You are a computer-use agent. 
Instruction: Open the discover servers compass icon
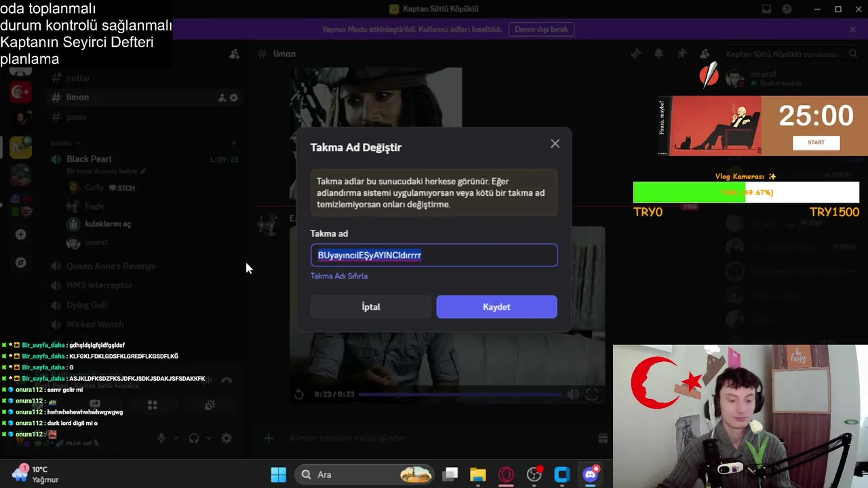20,262
